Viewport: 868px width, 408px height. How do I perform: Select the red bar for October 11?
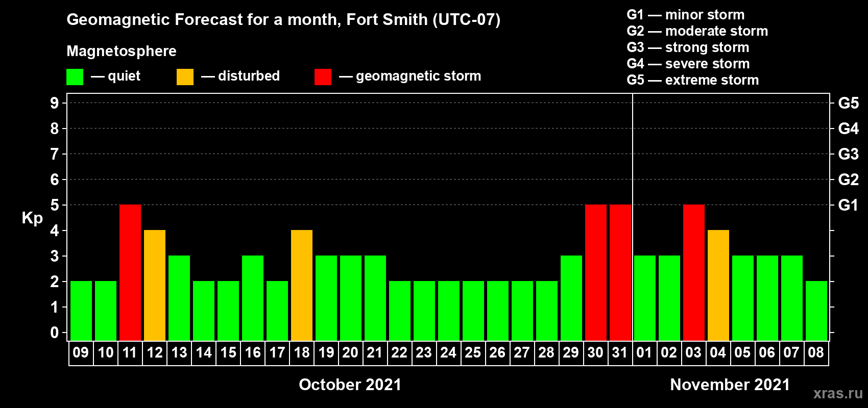point(130,273)
